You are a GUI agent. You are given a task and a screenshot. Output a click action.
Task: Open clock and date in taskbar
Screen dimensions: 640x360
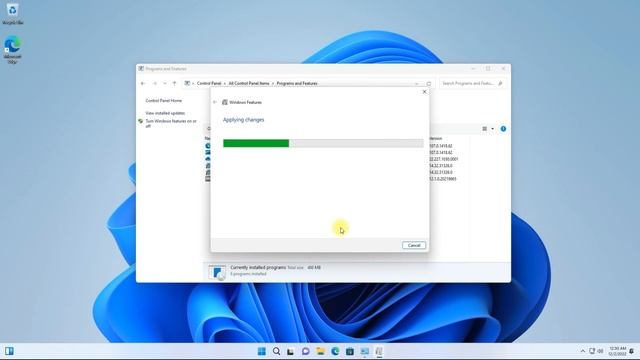(617, 351)
